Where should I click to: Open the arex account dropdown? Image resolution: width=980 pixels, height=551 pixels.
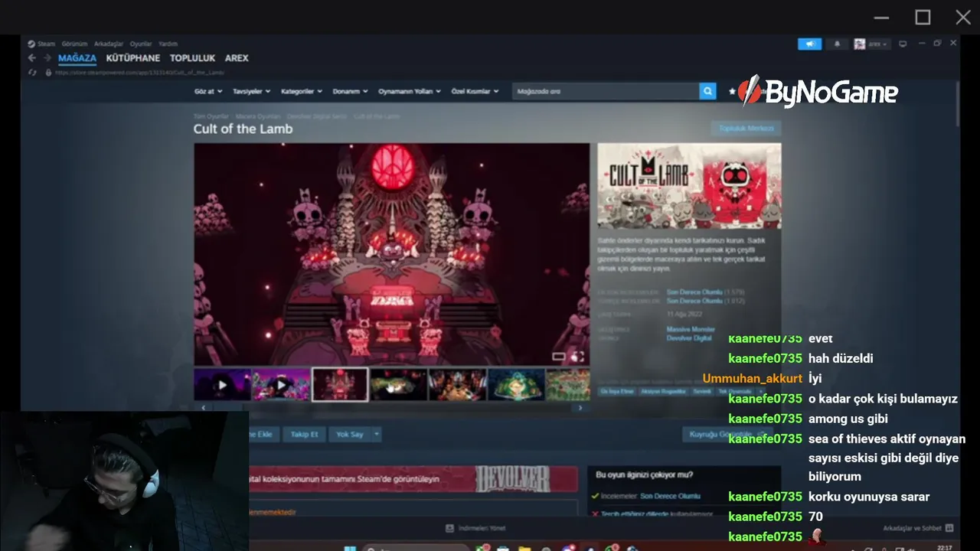point(871,44)
